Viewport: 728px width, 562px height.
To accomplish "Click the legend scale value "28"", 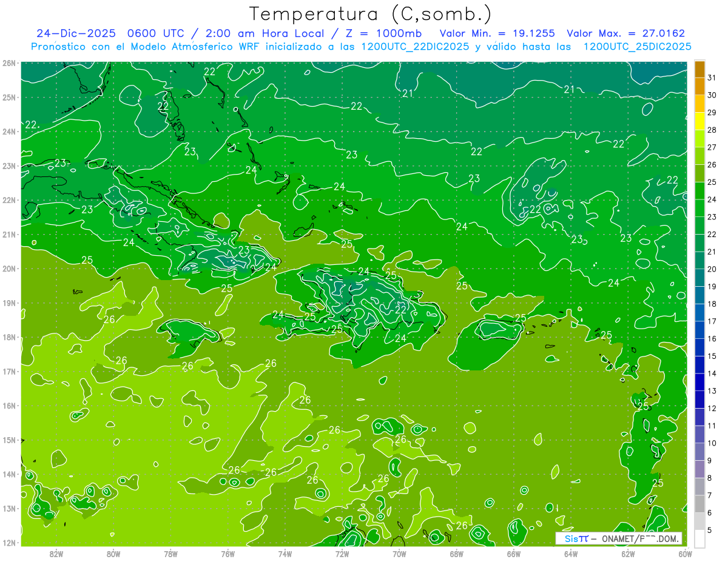I will [x=712, y=130].
